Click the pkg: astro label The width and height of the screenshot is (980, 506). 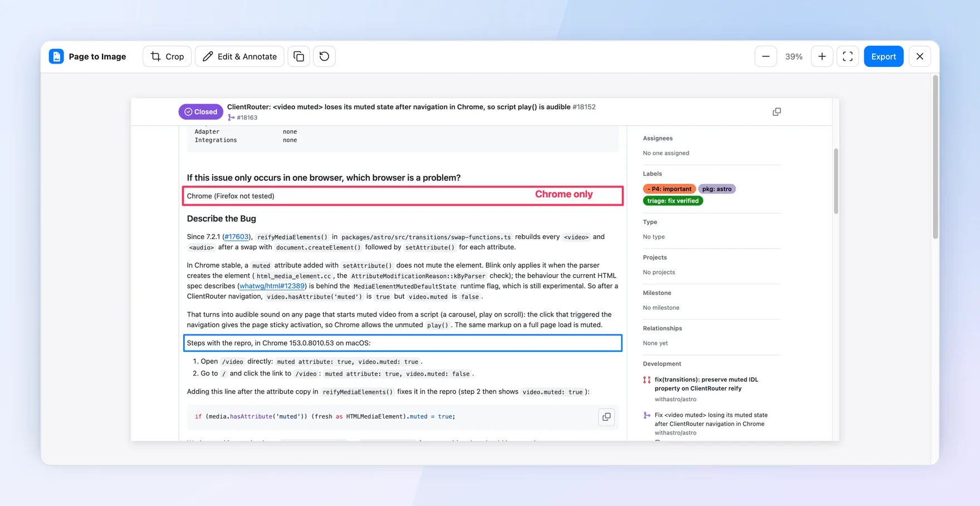point(717,189)
